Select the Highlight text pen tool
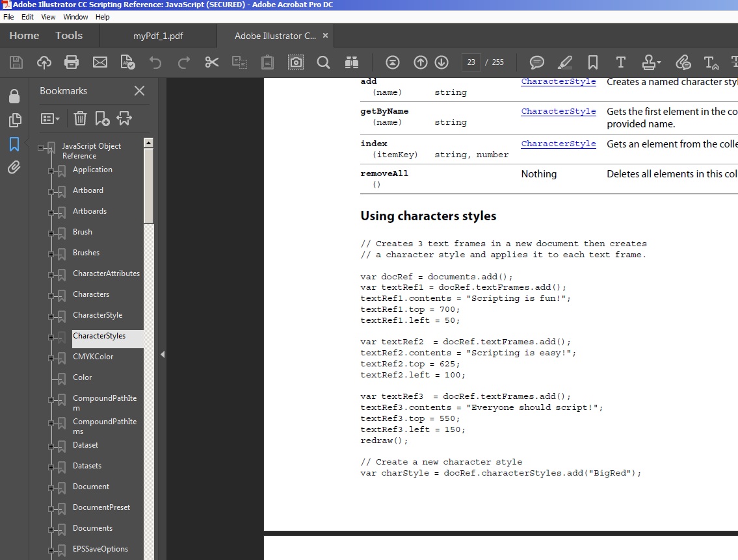Viewport: 738px width, 560px height. [x=565, y=62]
